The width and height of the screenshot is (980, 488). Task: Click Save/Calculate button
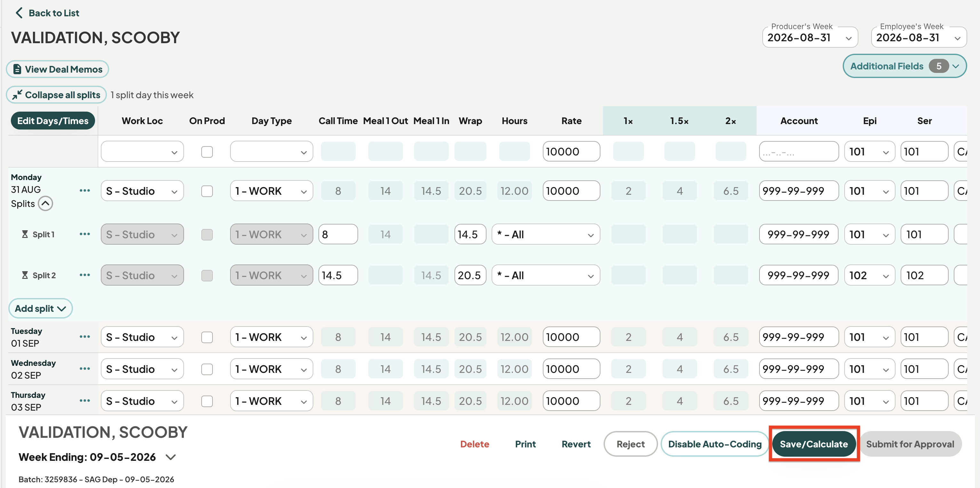(x=814, y=444)
